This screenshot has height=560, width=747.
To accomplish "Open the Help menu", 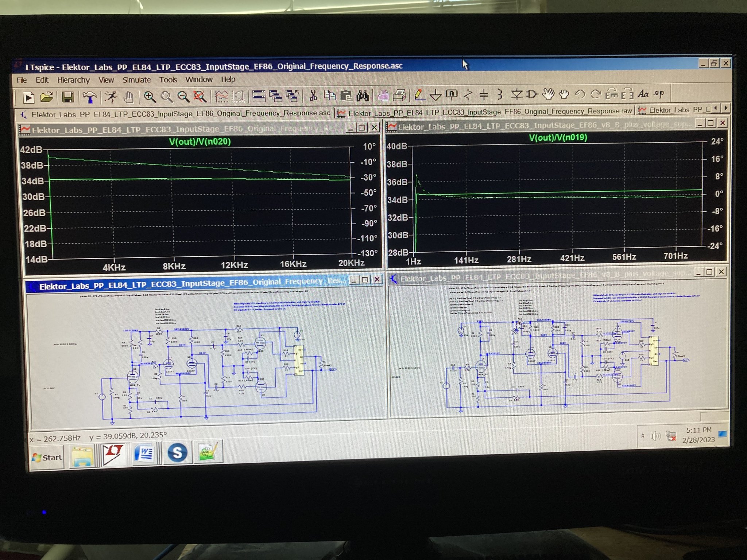I will click(228, 79).
